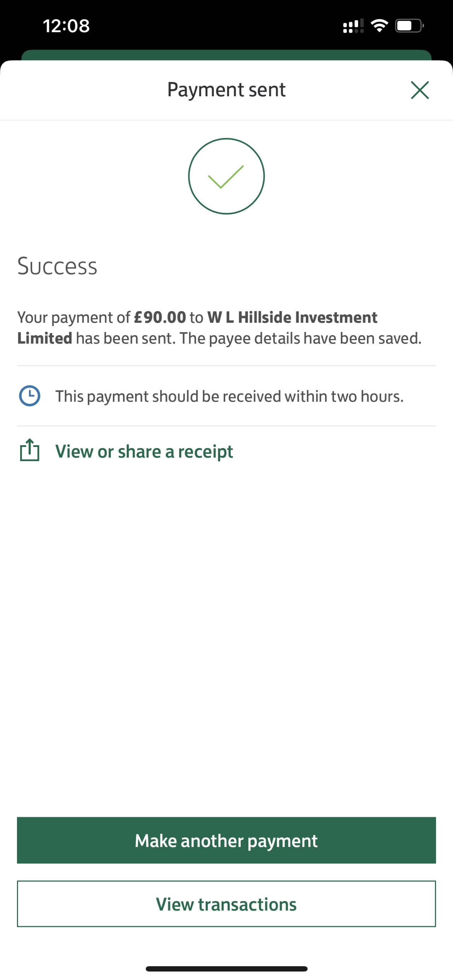Image resolution: width=453 pixels, height=980 pixels.
Task: Tap the Payment sent header title
Action: coord(226,90)
